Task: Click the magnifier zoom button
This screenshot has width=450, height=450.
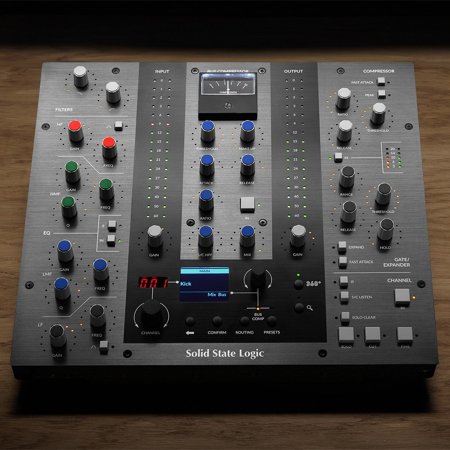Action: point(299,308)
